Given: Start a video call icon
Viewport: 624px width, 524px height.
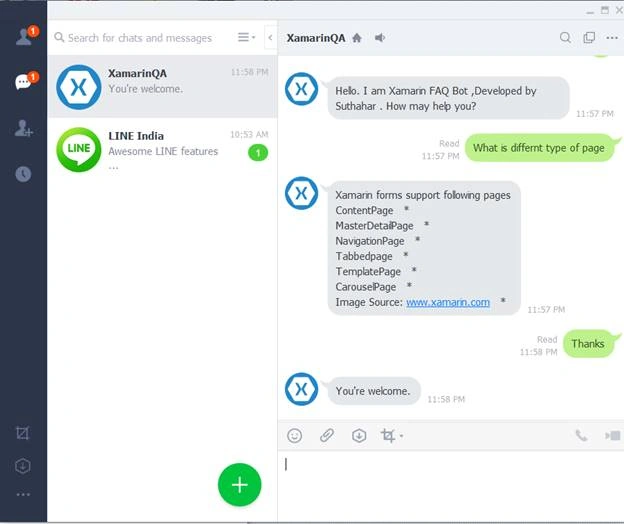Looking at the screenshot, I should click(613, 436).
